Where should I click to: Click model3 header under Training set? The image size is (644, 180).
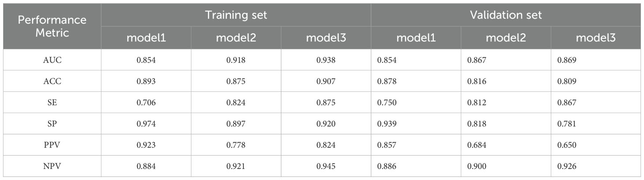click(326, 38)
